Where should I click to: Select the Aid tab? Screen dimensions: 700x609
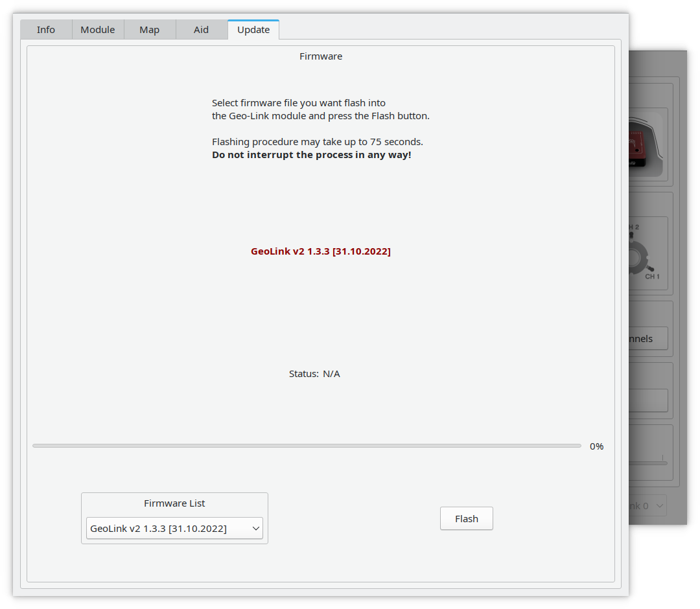[202, 30]
